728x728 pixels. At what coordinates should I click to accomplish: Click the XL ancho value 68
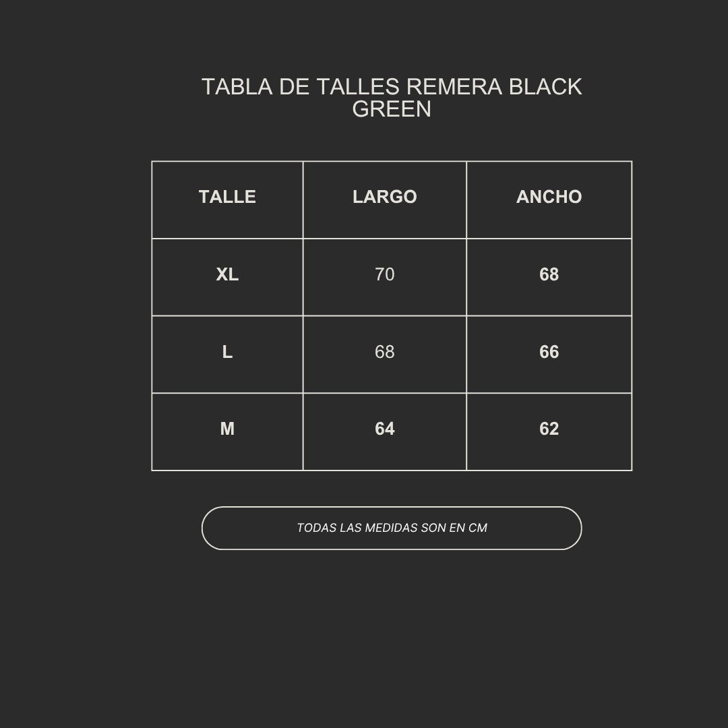(x=549, y=274)
